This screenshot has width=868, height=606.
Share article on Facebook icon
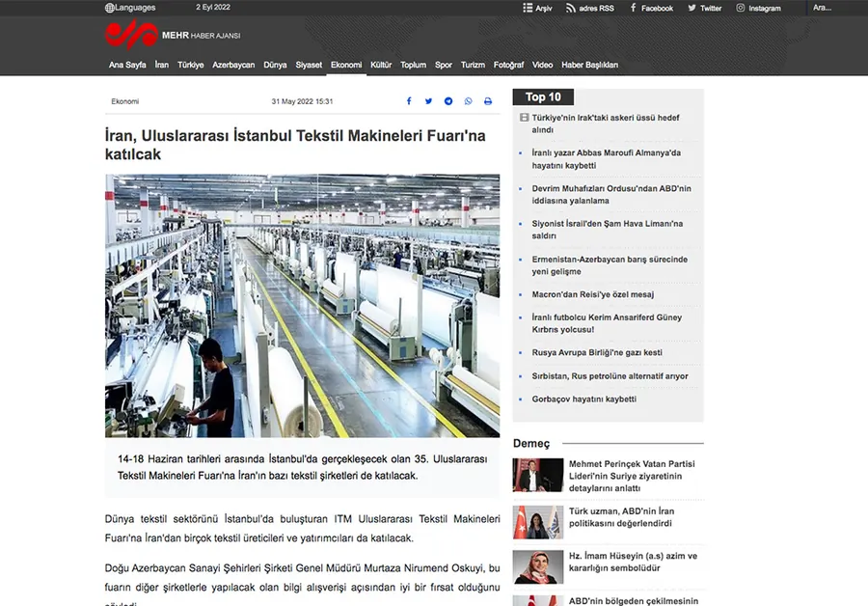[409, 101]
